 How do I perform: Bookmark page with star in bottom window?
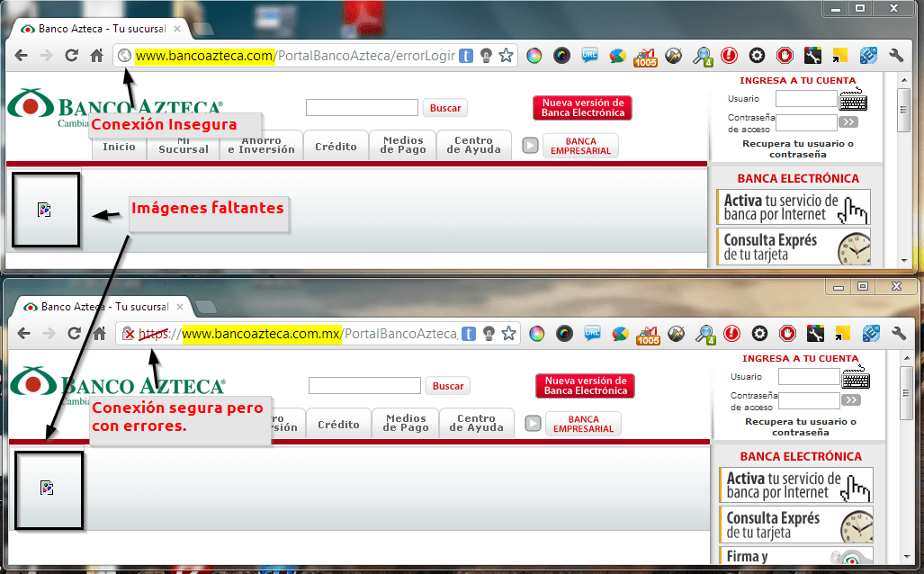tap(508, 334)
